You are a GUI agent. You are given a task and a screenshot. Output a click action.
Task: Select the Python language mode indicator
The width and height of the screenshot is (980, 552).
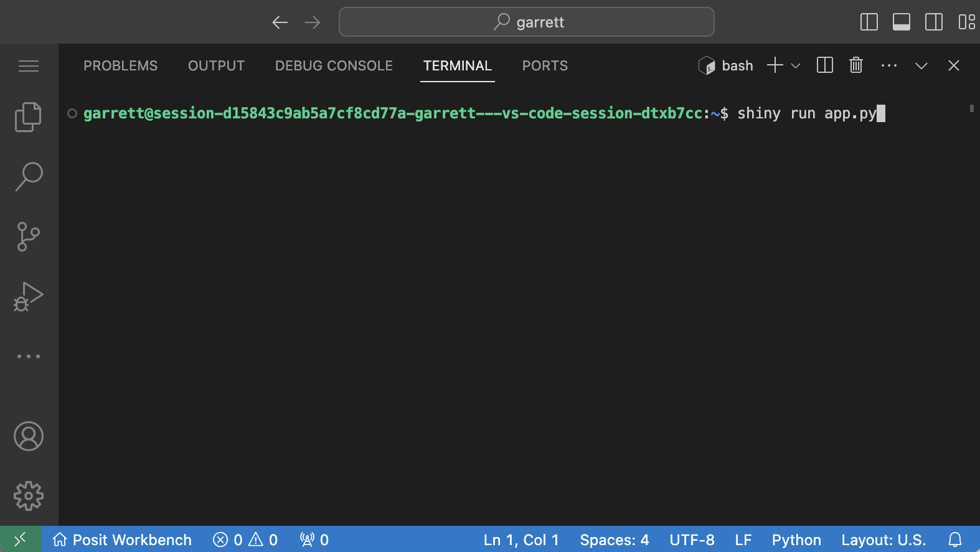click(x=796, y=540)
